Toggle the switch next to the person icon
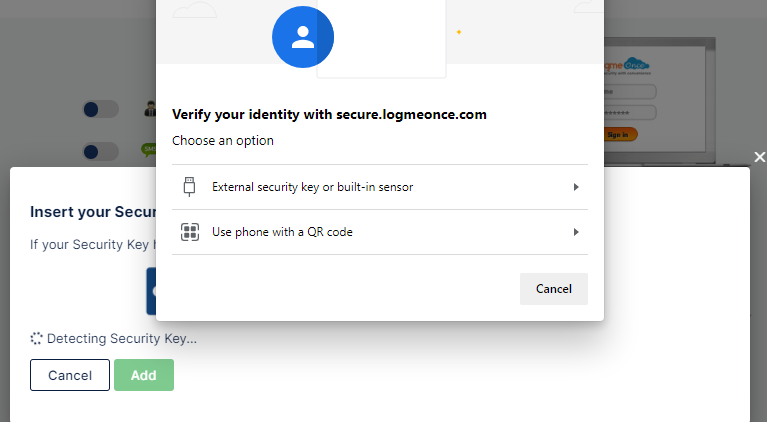The height and width of the screenshot is (422, 767). coord(100,109)
